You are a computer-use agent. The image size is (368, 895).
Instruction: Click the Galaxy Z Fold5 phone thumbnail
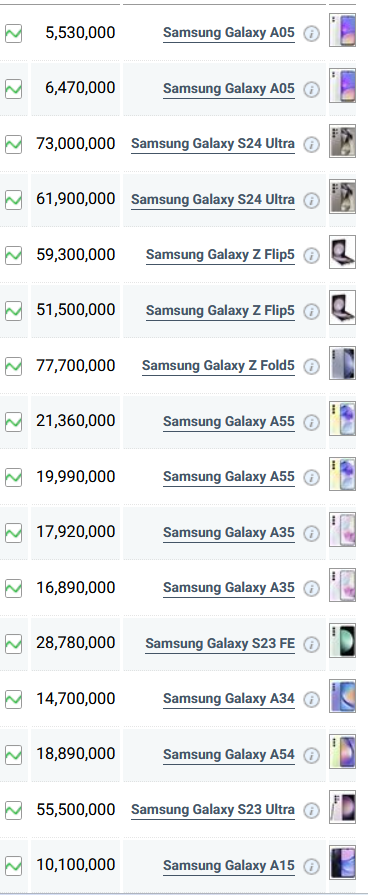pos(342,363)
